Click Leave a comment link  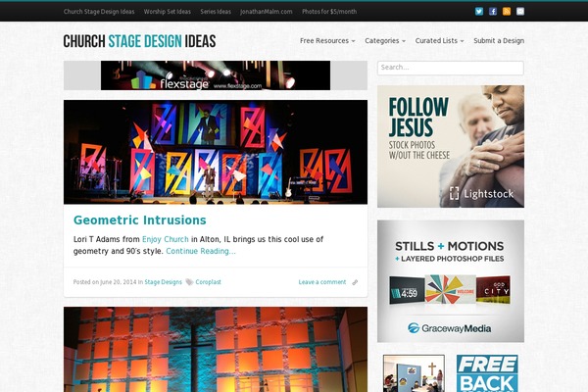pyautogui.click(x=322, y=282)
